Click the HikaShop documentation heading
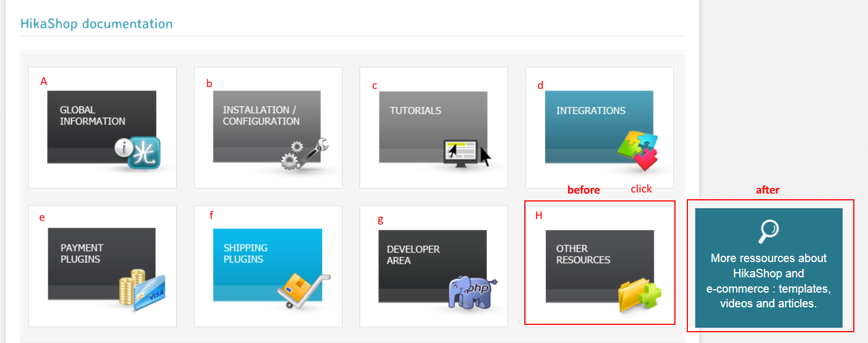 96,24
